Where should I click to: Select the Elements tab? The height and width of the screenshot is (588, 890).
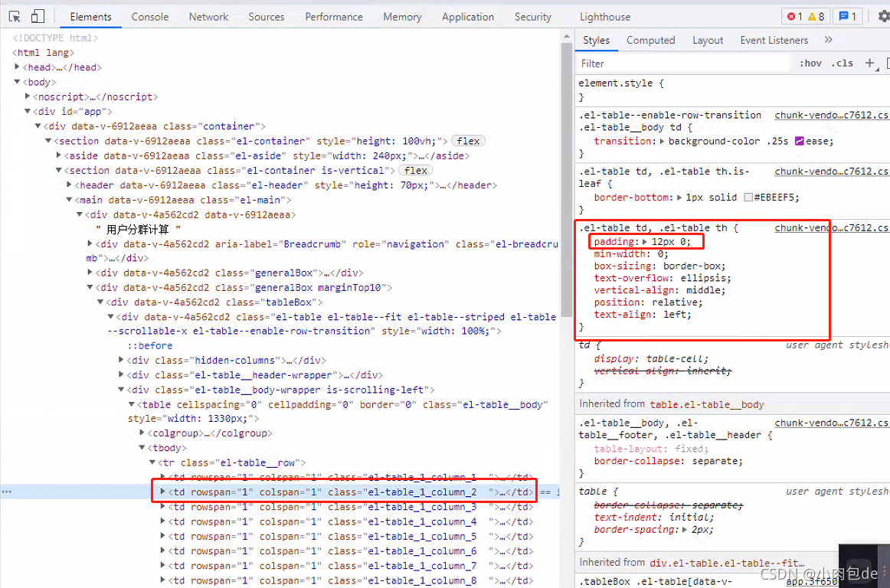pyautogui.click(x=91, y=16)
